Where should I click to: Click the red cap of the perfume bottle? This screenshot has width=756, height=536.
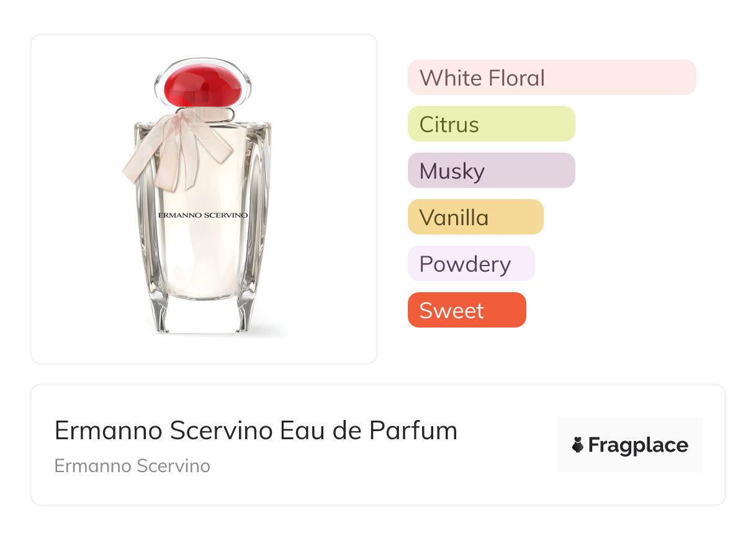[x=204, y=86]
